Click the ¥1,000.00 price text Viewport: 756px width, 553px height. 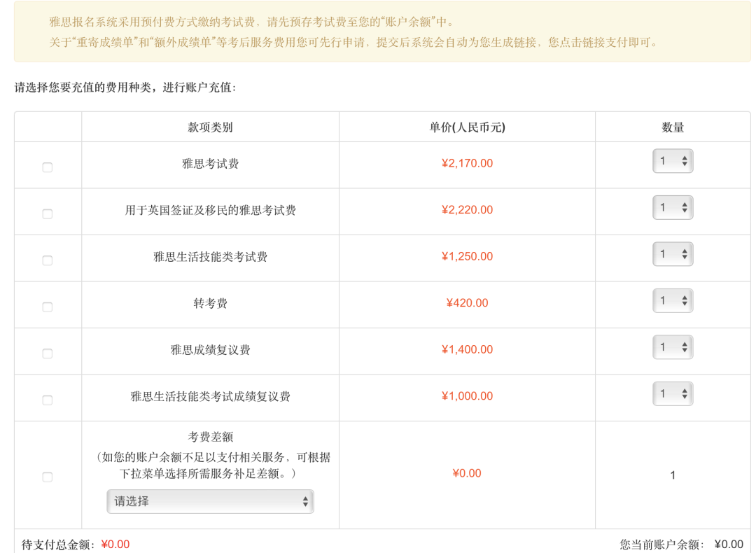pos(467,395)
